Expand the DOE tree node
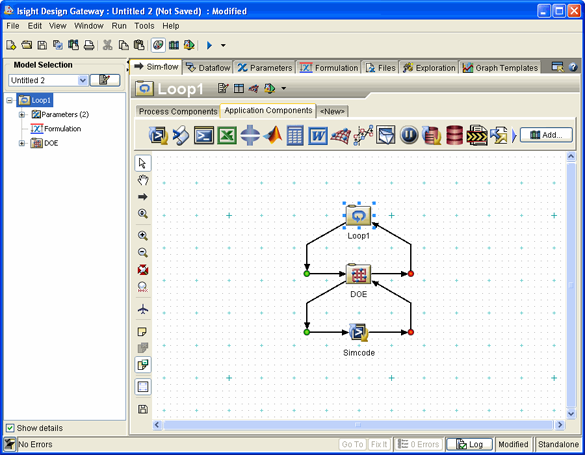Image resolution: width=585 pixels, height=455 pixels. point(22,143)
